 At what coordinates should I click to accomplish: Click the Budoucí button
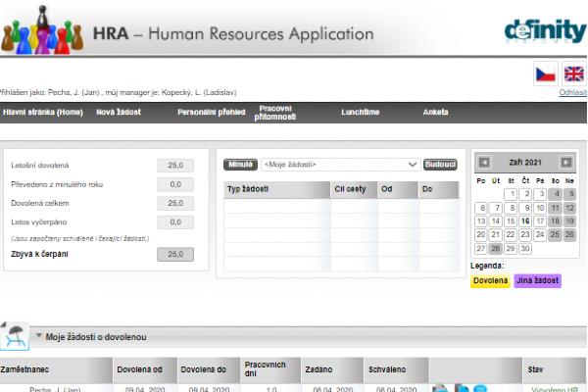click(x=440, y=165)
